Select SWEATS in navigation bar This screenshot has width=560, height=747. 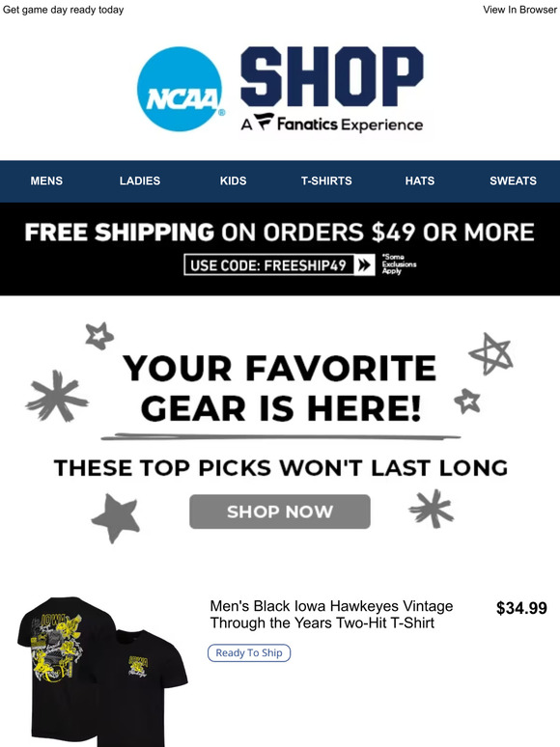click(514, 181)
